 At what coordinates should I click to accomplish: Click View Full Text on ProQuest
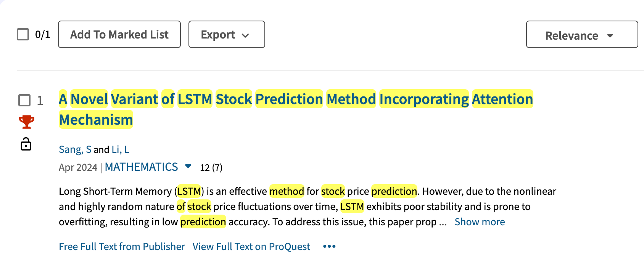coord(251,247)
